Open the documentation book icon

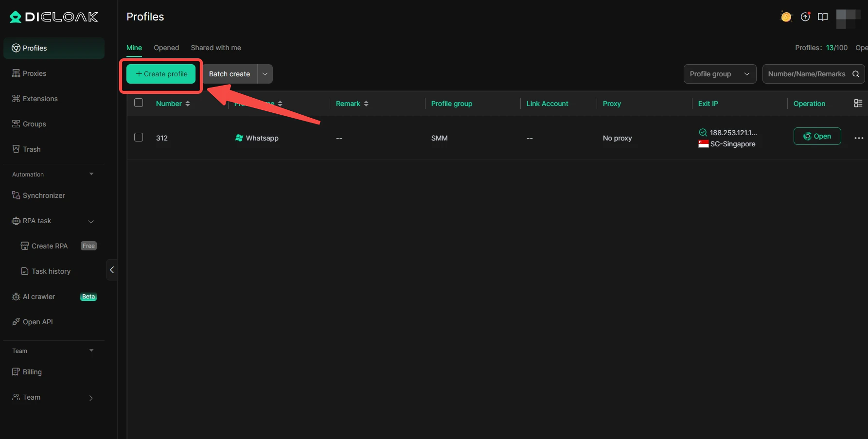pos(823,16)
